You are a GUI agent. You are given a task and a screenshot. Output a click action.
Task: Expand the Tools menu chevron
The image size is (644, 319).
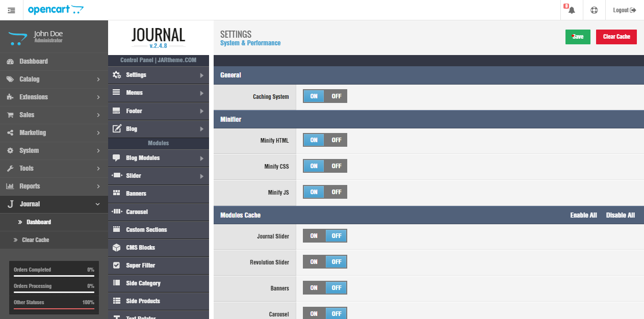pos(98,169)
